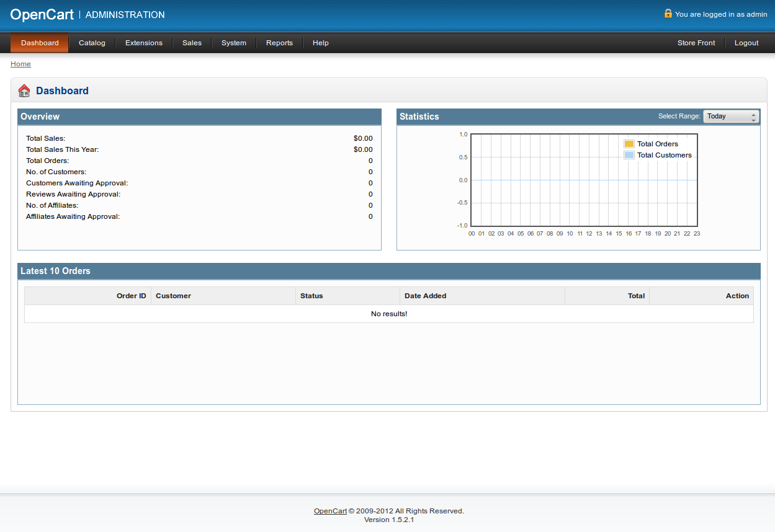Click the up stepper arrow on Select Range
The height and width of the screenshot is (532, 775).
click(755, 113)
